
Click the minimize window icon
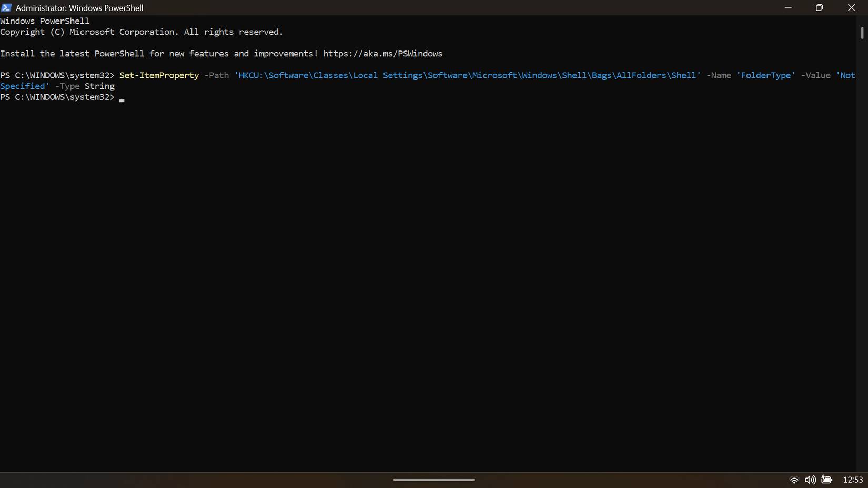coord(788,7)
